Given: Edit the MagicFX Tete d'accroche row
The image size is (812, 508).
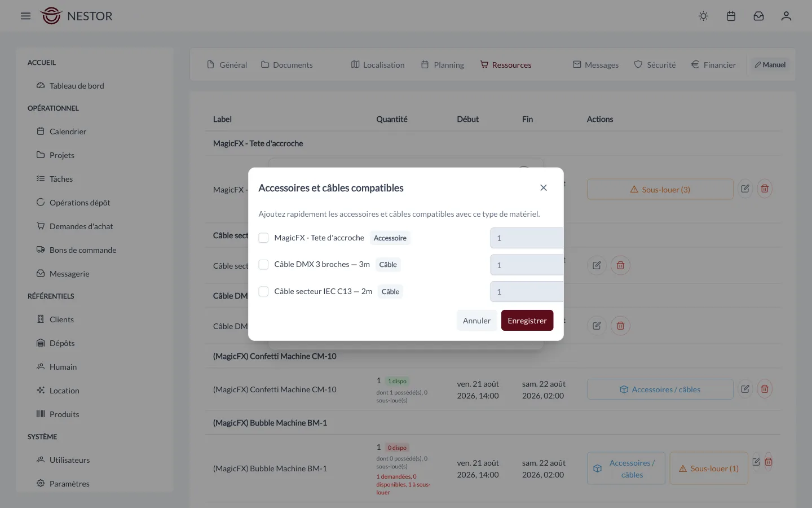Looking at the screenshot, I should coord(745,189).
